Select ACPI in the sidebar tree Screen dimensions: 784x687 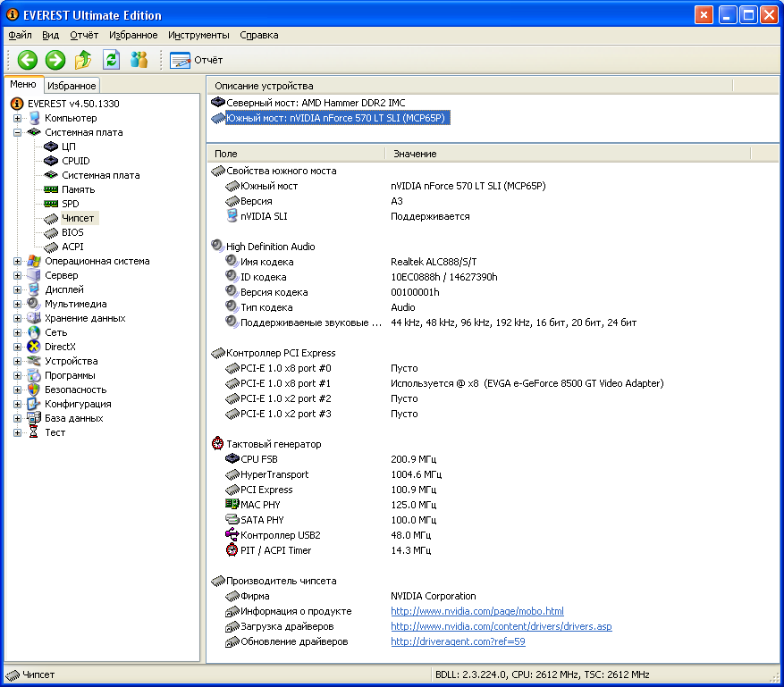pos(72,247)
